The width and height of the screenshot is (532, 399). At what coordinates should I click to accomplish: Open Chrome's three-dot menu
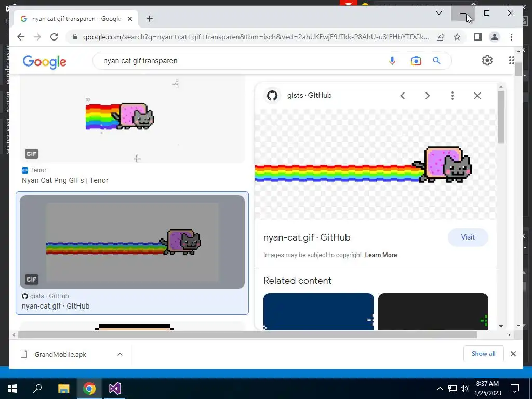(x=511, y=37)
